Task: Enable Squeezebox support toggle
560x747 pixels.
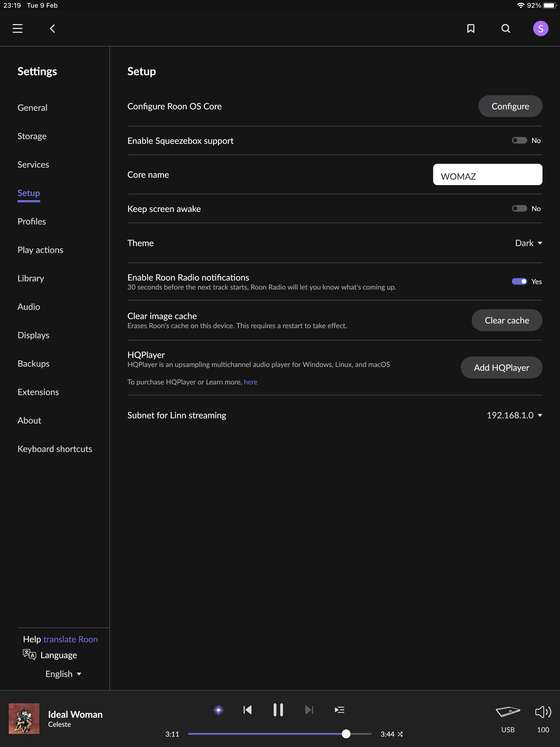Action: 519,141
